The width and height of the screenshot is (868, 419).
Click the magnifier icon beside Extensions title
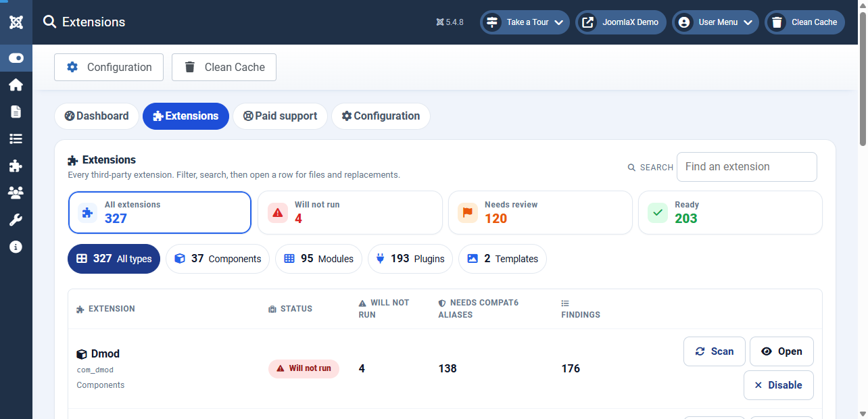[49, 22]
